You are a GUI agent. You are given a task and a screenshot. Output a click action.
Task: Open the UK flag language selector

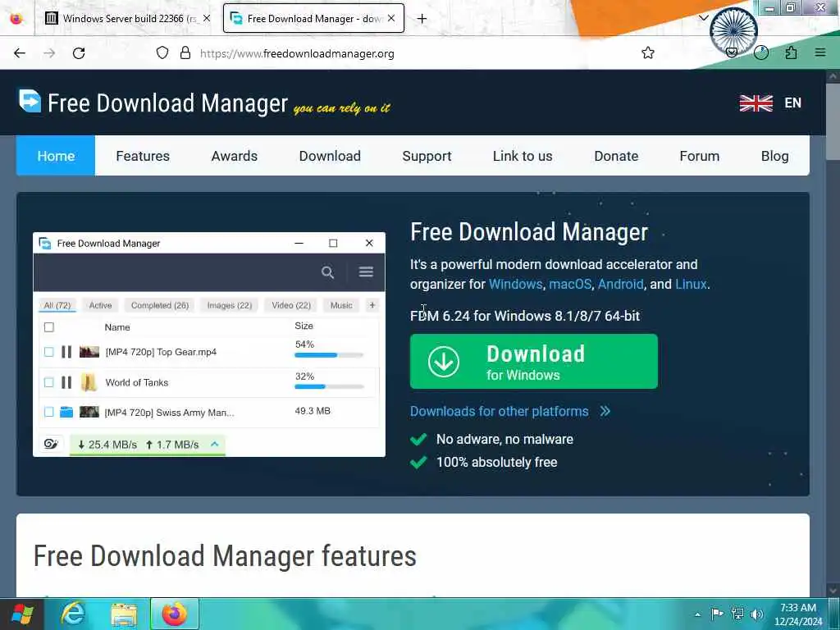(756, 103)
